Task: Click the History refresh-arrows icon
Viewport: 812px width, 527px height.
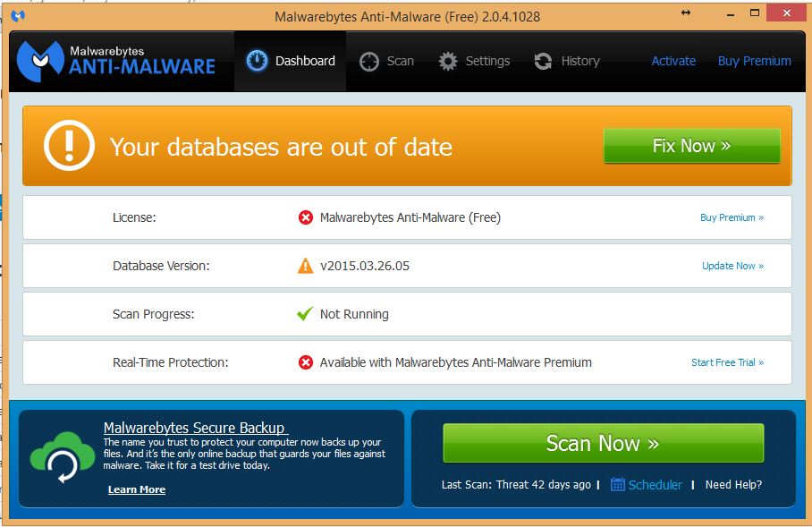Action: pyautogui.click(x=543, y=61)
